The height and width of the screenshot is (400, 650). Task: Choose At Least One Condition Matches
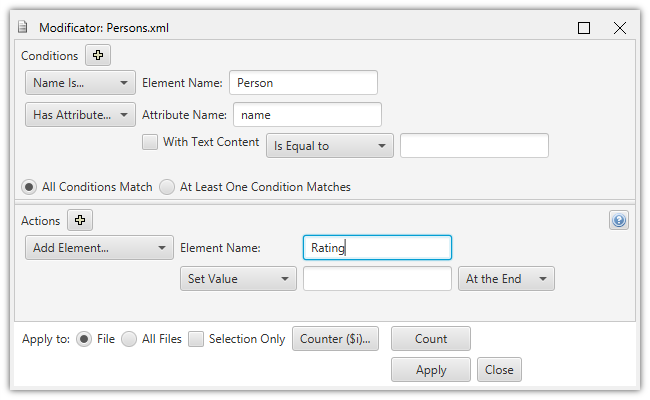pos(168,187)
